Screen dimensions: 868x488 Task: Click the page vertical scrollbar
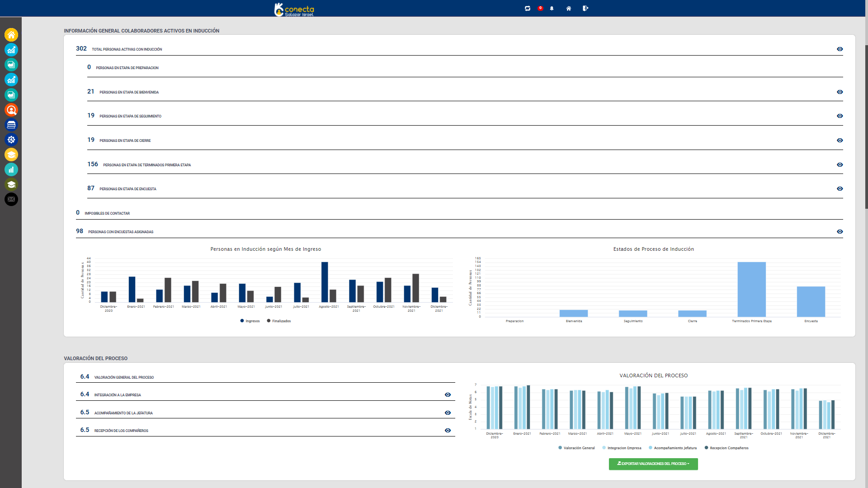(x=866, y=127)
